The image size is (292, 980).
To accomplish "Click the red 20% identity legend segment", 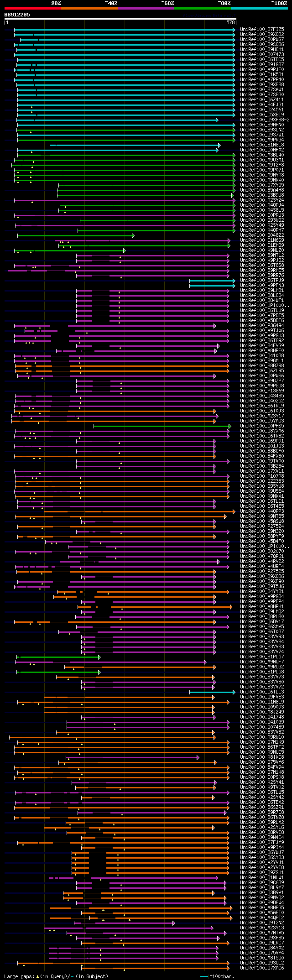I will pos(33,8).
